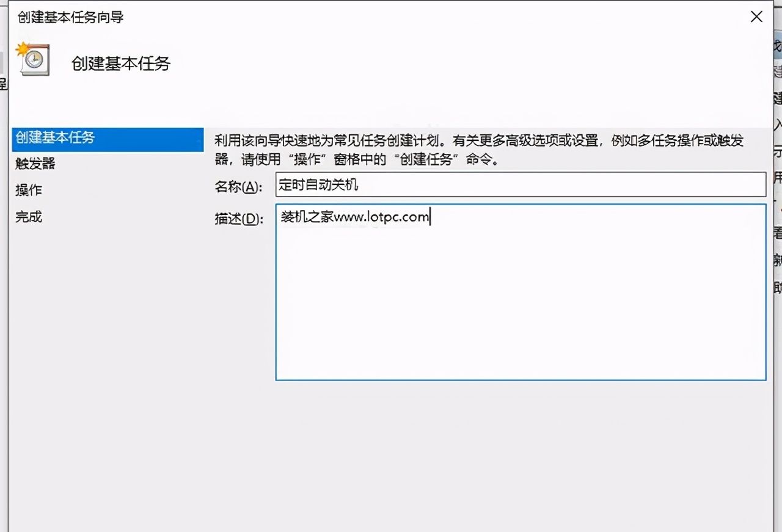Viewport: 782px width, 532px height.
Task: Focus the 名称 input field
Action: [521, 184]
